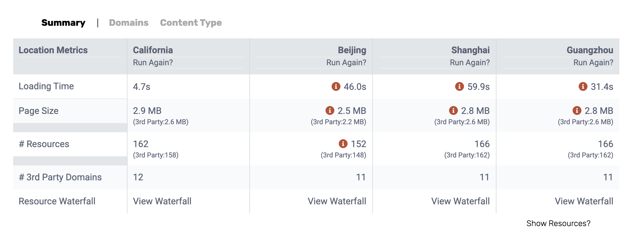View Waterfall for Guangzhou
Viewport: 644px width, 249px height.
click(584, 201)
